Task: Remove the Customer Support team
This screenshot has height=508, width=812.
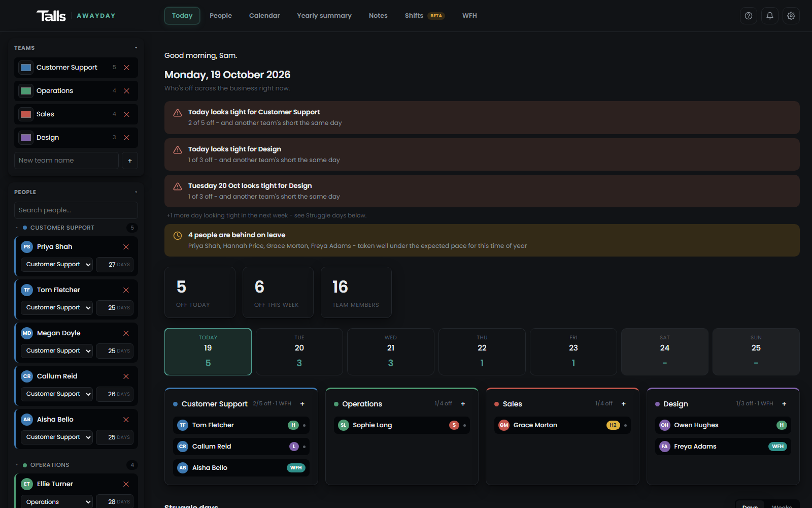Action: 127,68
